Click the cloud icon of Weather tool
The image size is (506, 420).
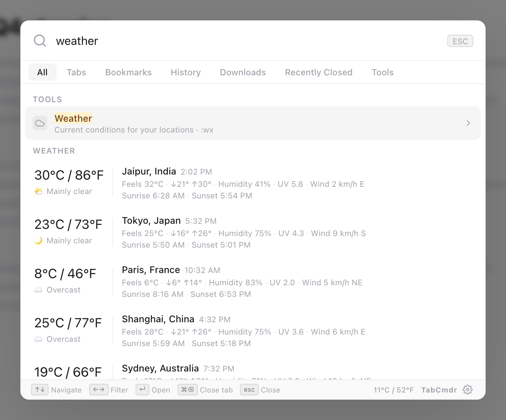tap(40, 123)
